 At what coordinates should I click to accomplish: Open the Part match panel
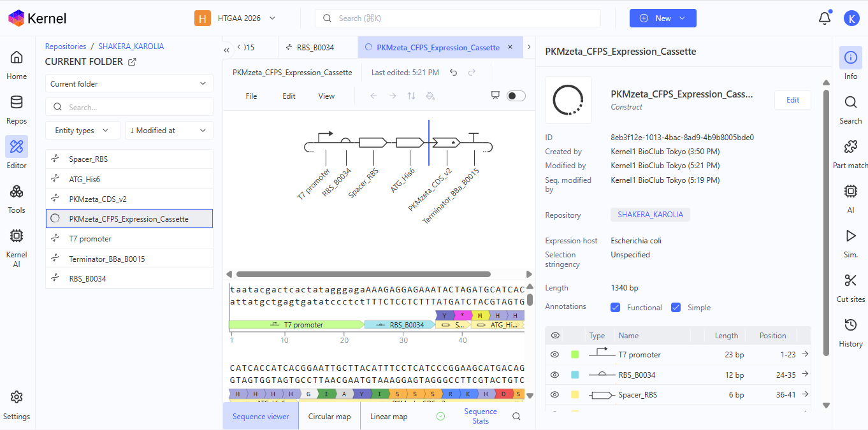(x=851, y=154)
